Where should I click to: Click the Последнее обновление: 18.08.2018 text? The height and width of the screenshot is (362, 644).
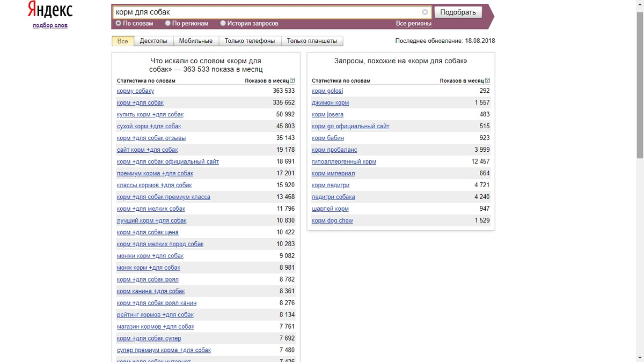coord(445,41)
